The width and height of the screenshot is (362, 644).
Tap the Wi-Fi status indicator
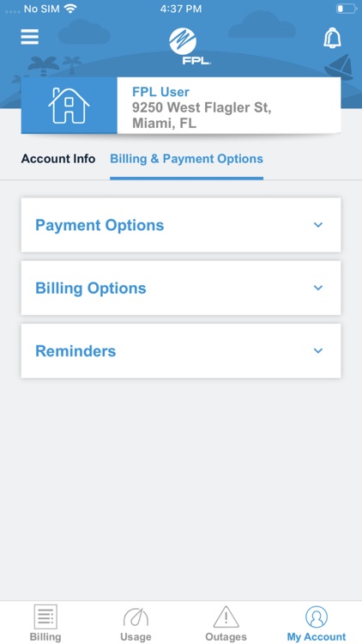71,9
